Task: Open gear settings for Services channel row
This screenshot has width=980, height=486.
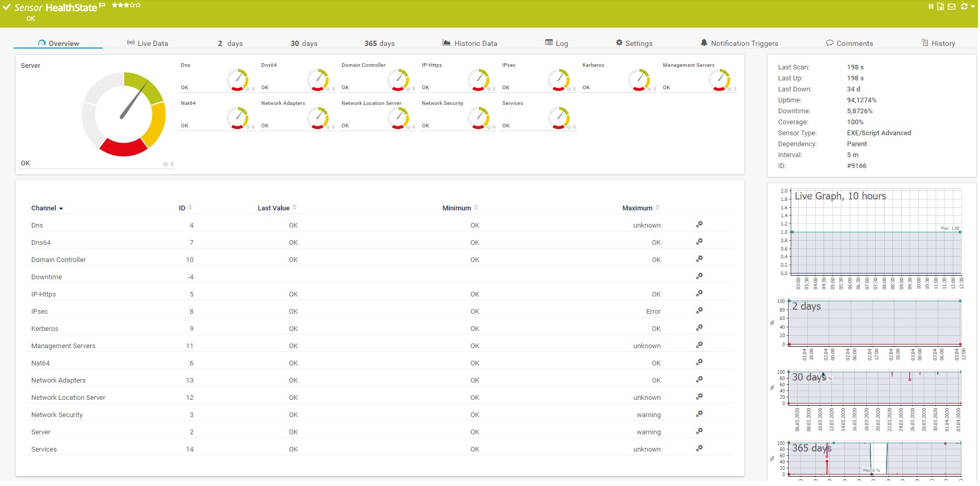Action: [699, 448]
